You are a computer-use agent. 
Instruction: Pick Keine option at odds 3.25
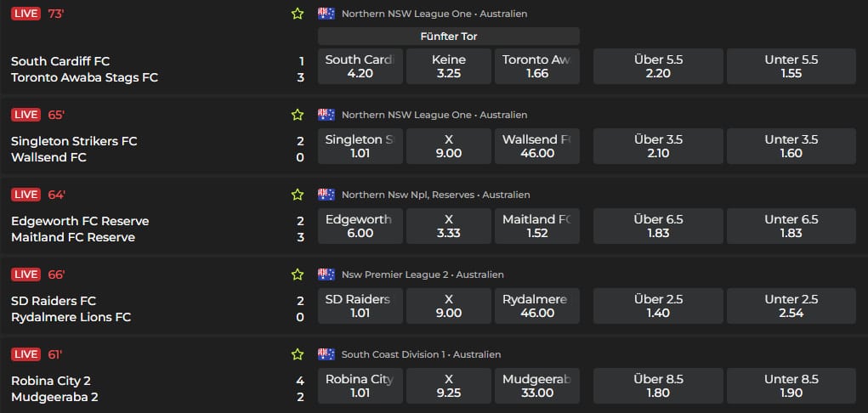click(x=449, y=66)
